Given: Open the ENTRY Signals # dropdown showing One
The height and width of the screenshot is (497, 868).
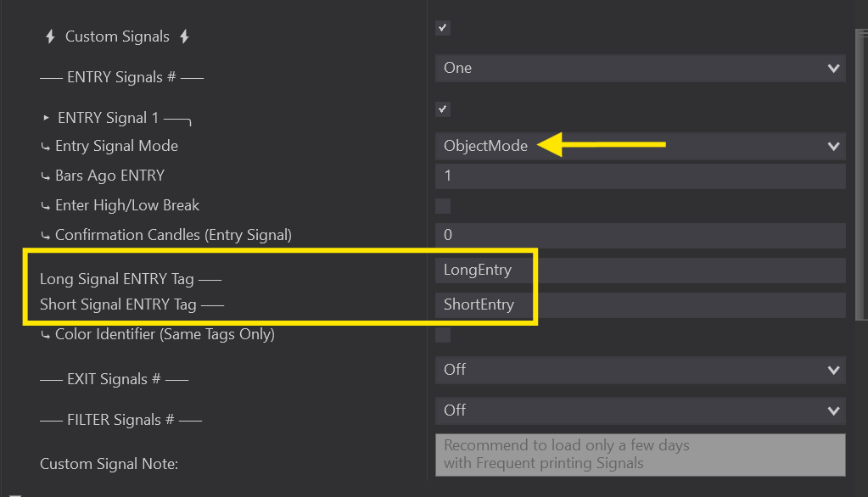Looking at the screenshot, I should (640, 69).
